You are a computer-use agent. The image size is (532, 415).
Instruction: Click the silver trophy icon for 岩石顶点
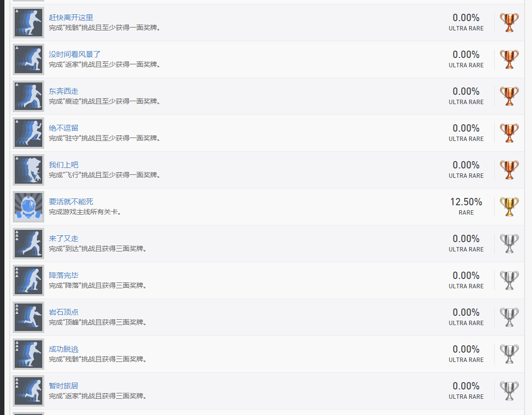(509, 317)
